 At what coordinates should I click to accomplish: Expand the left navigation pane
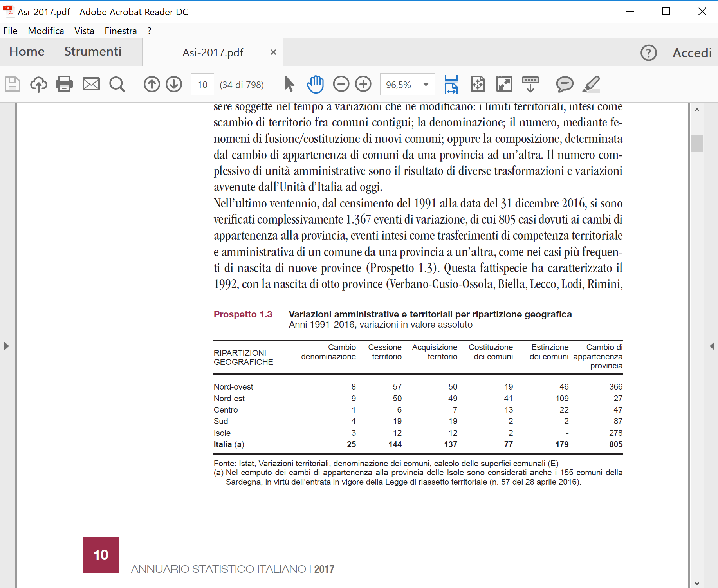pyautogui.click(x=6, y=346)
